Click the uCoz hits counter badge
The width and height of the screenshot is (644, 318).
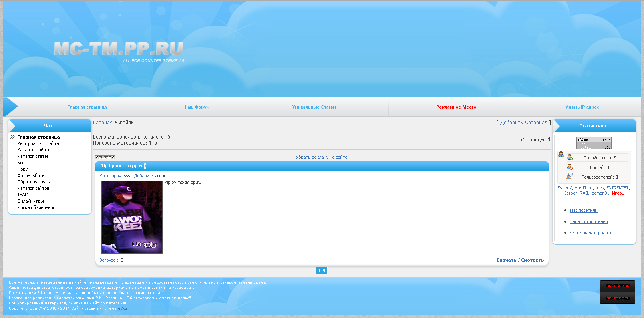(x=594, y=143)
